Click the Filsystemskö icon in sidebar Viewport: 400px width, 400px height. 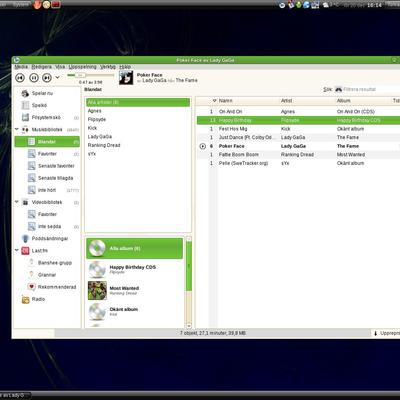click(x=25, y=117)
